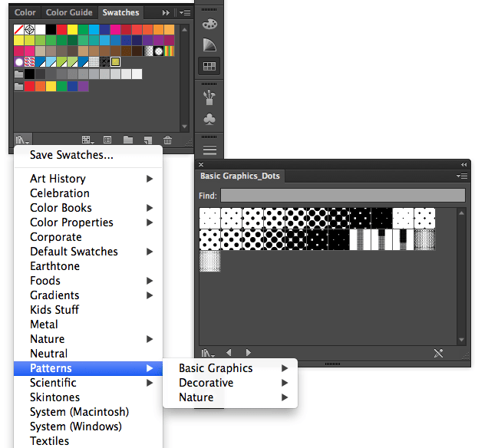
Task: Select the Registration swatch target icon
Action: tap(30, 30)
